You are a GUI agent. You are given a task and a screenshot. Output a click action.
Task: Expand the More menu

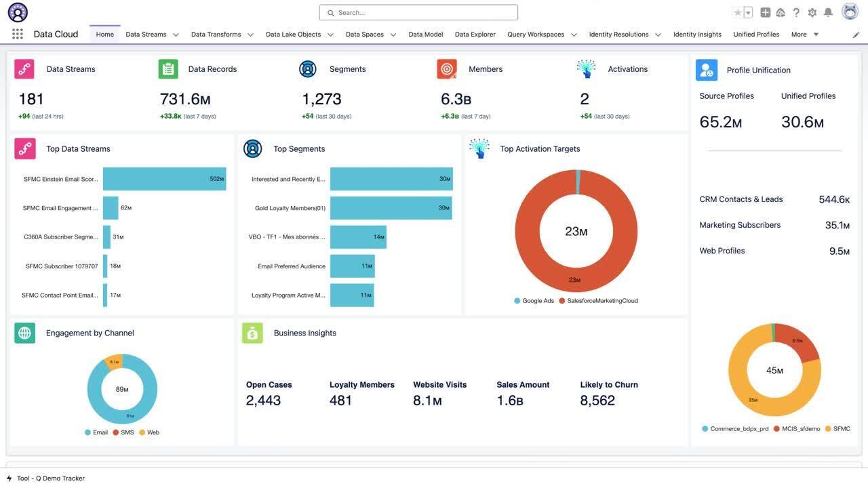806,33
